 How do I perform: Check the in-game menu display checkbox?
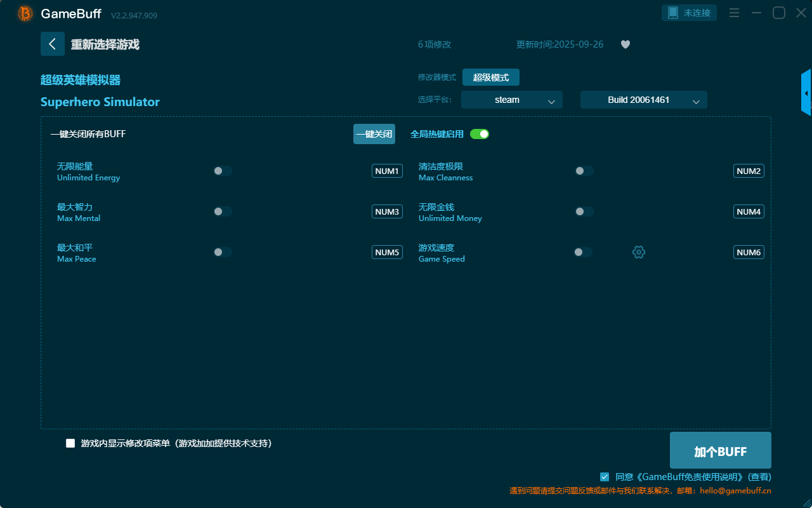point(70,443)
